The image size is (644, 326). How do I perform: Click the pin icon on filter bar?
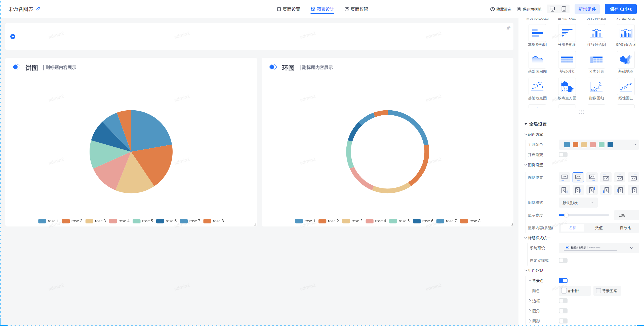click(x=508, y=28)
